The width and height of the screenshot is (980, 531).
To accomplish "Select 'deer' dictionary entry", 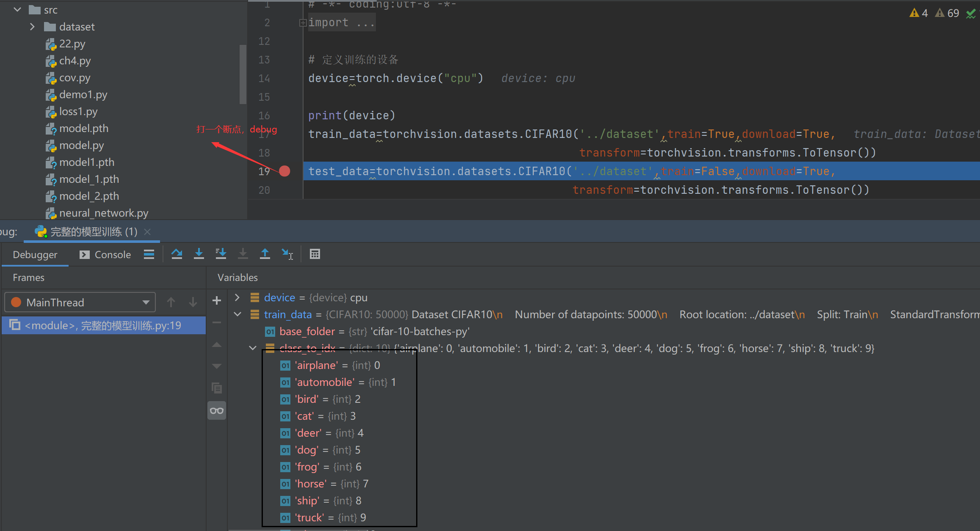I will click(322, 433).
